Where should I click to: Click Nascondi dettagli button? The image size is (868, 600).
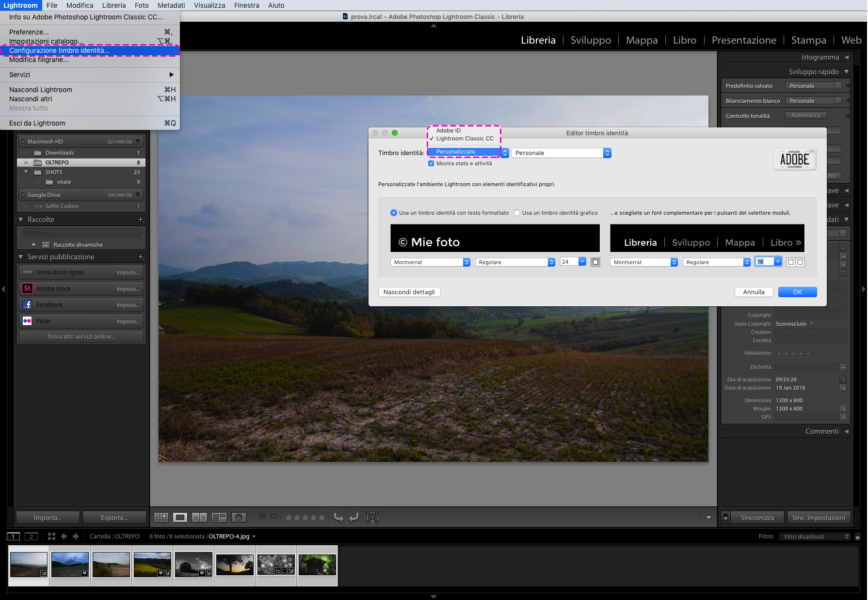coord(409,292)
